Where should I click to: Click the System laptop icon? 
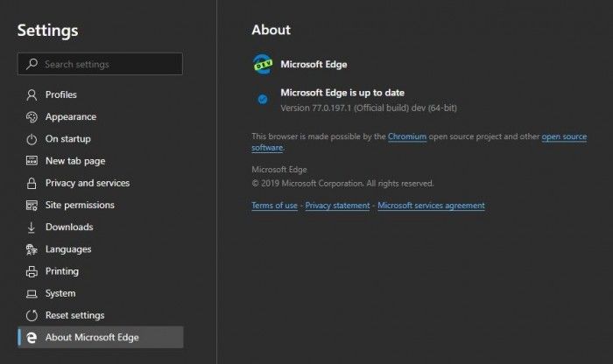[32, 294]
